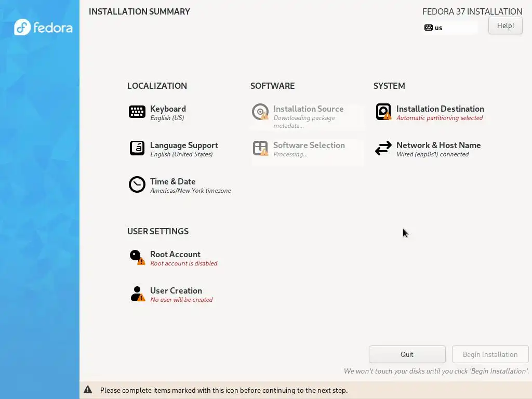Click 'Downloading package metadata...' status text
The image size is (532, 399).
[x=304, y=122]
